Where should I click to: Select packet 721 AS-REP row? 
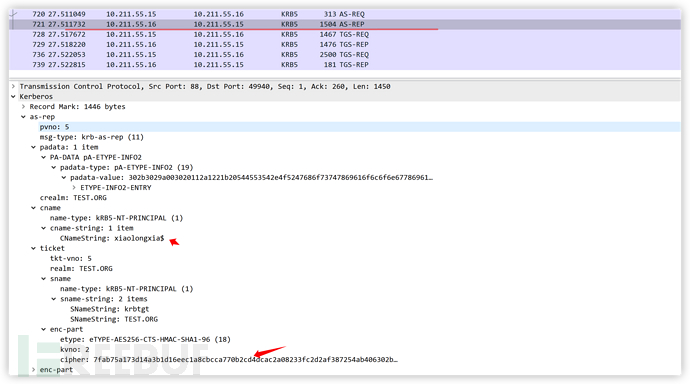coord(345,24)
